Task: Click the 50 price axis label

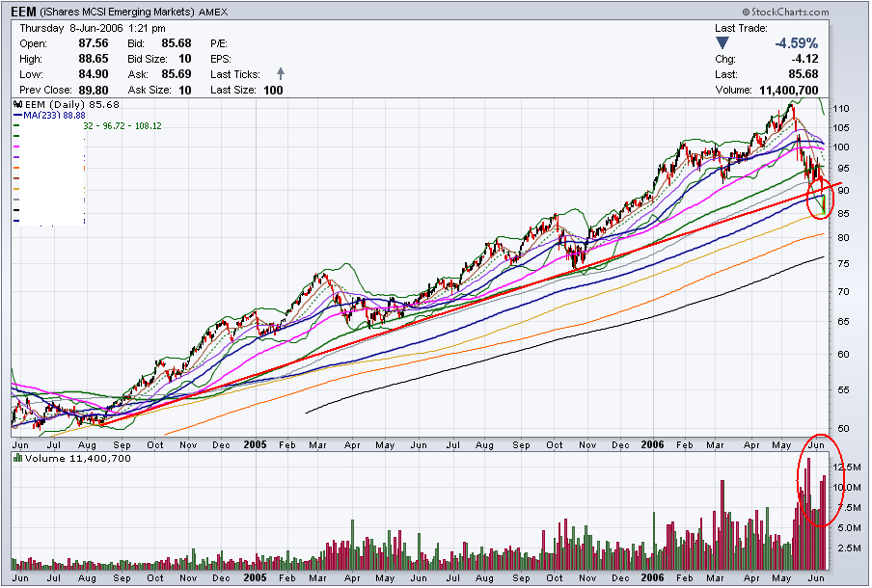Action: click(844, 429)
